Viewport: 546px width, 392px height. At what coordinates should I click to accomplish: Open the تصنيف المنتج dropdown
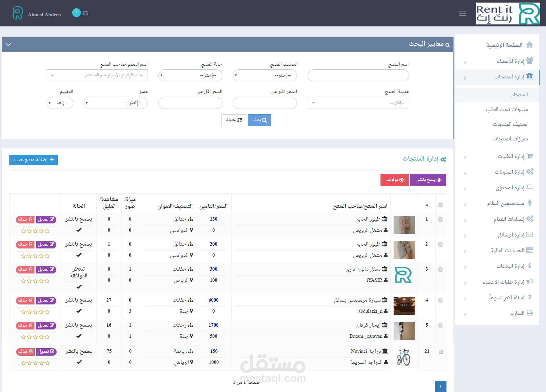click(x=264, y=75)
